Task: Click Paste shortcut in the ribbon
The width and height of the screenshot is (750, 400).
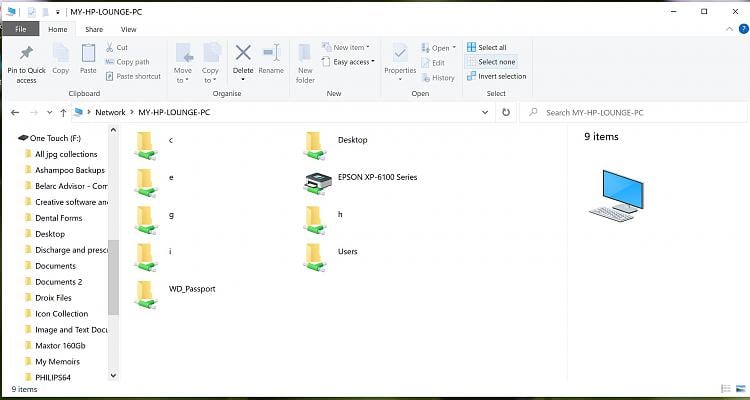Action: (133, 76)
